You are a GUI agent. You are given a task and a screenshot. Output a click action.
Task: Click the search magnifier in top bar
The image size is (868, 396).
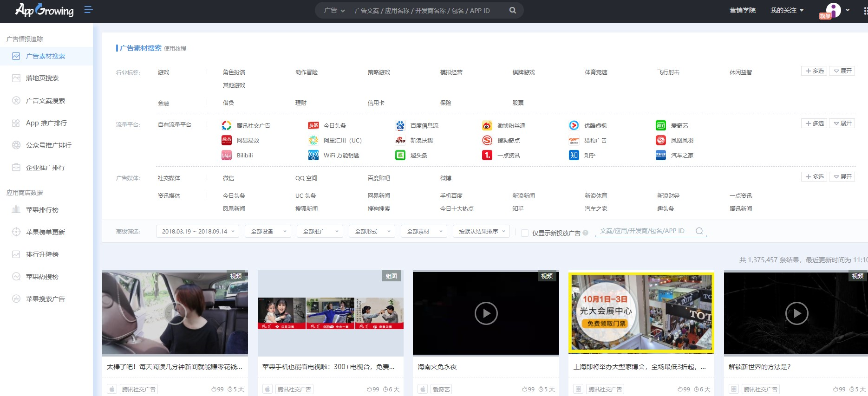[x=512, y=10]
